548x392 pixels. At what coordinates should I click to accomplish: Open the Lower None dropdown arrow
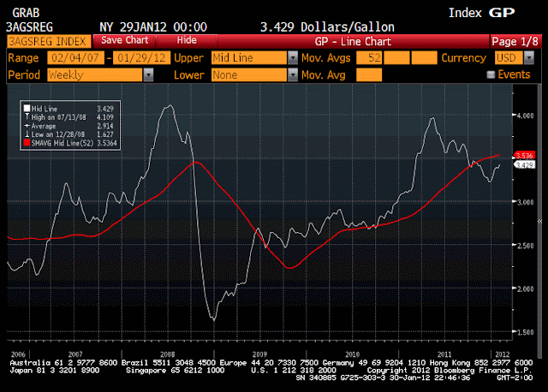pos(293,74)
